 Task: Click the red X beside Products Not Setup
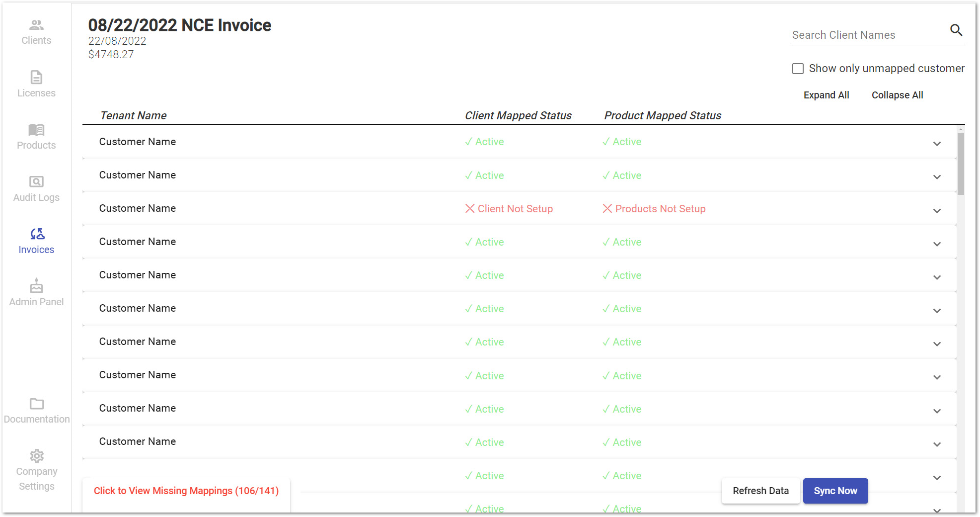(x=607, y=209)
